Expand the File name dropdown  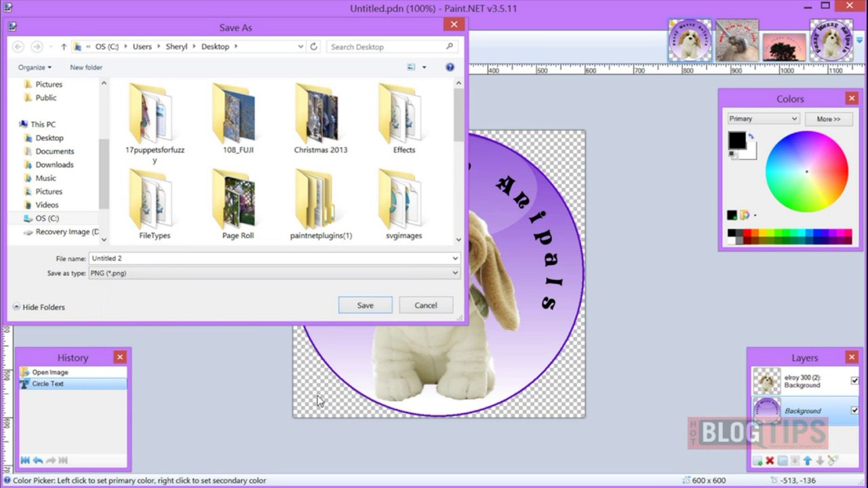coord(455,258)
